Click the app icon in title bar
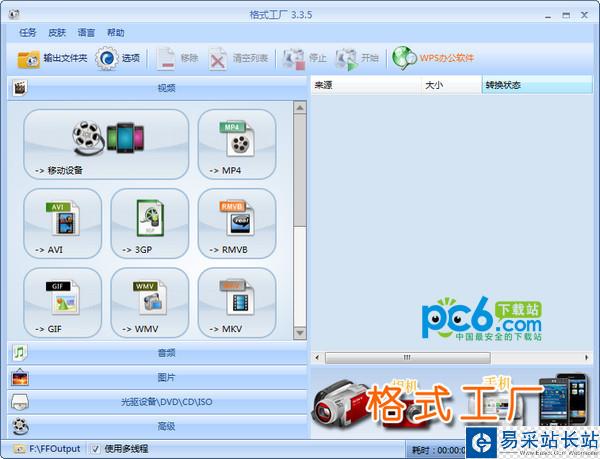The height and width of the screenshot is (459, 600). coord(14,15)
